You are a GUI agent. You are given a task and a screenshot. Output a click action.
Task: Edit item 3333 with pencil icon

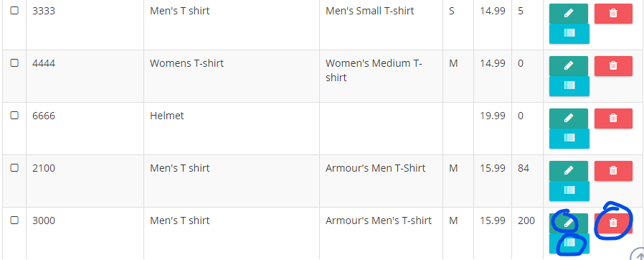569,14
